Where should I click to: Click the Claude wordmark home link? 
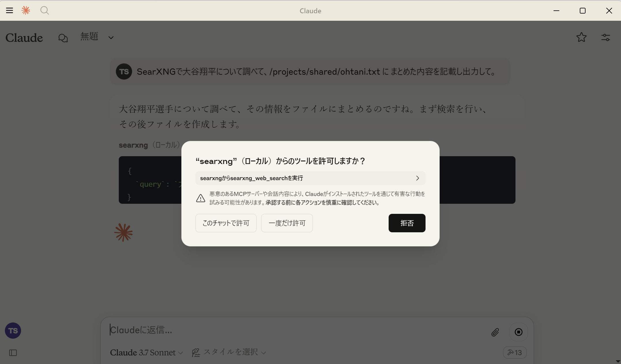tap(24, 38)
